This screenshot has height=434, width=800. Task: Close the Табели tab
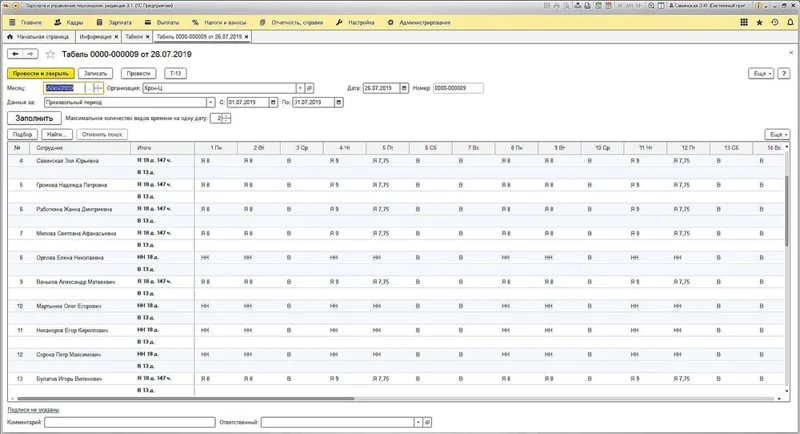coord(147,37)
